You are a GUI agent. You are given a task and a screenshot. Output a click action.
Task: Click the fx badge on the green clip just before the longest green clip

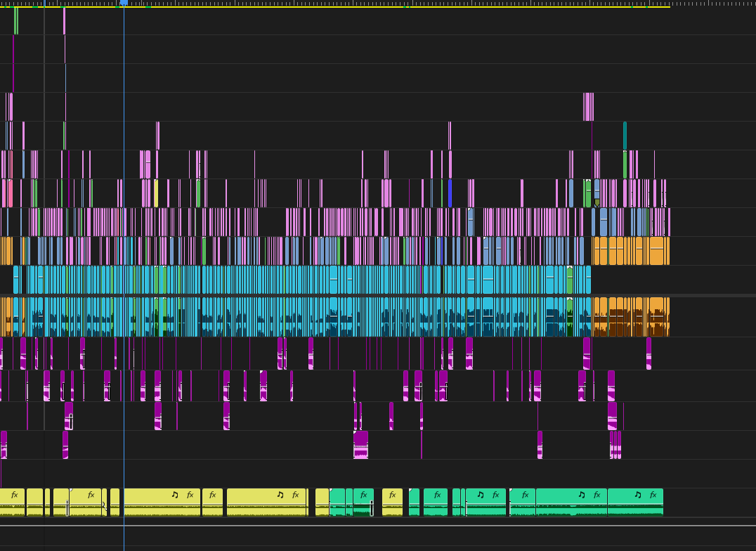click(x=526, y=495)
